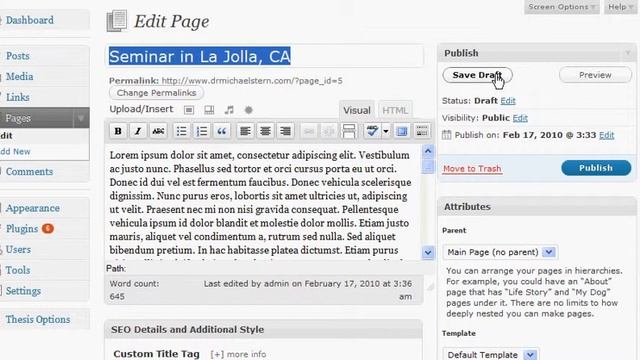Show the kitchen sink toolbar row

pos(422,131)
